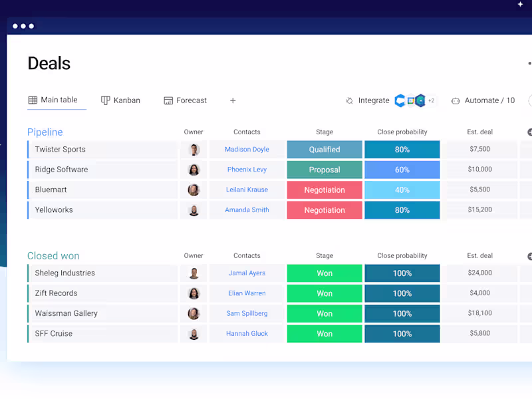Select the Waissman Gallery deal name
Viewport: 532px width, 399px height.
coord(66,313)
